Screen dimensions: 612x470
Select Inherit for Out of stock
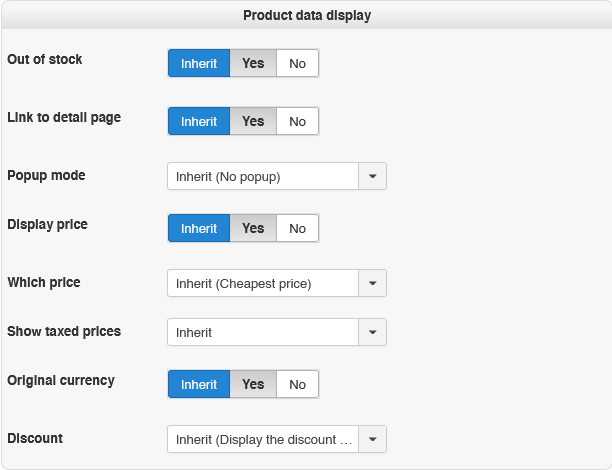pyautogui.click(x=199, y=63)
